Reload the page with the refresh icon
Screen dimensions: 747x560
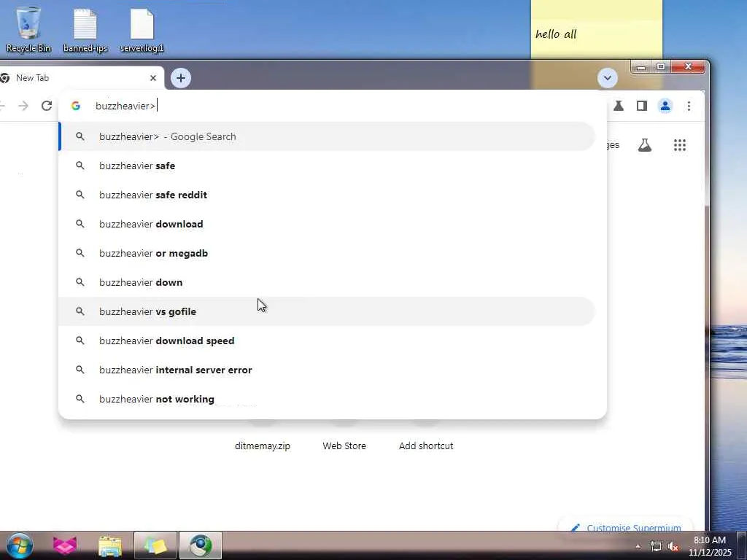click(47, 106)
